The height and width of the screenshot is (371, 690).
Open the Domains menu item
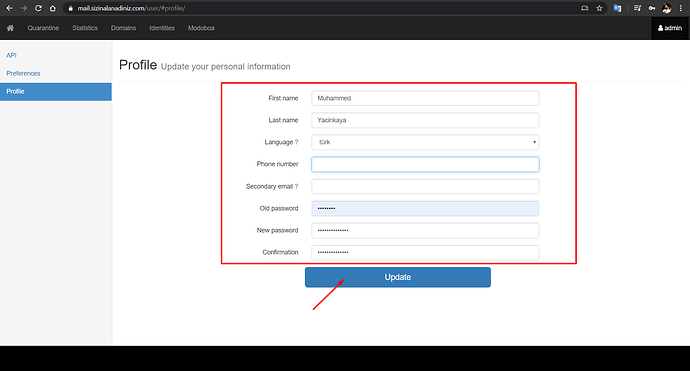pos(123,28)
